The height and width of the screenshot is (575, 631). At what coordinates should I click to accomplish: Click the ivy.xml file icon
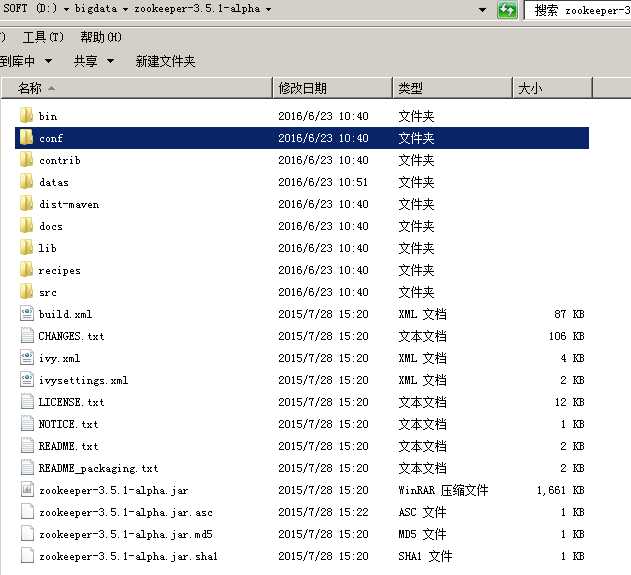pyautogui.click(x=27, y=358)
